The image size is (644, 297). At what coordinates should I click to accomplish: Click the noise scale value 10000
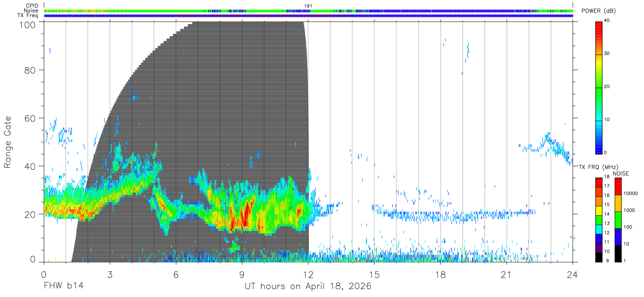point(631,194)
